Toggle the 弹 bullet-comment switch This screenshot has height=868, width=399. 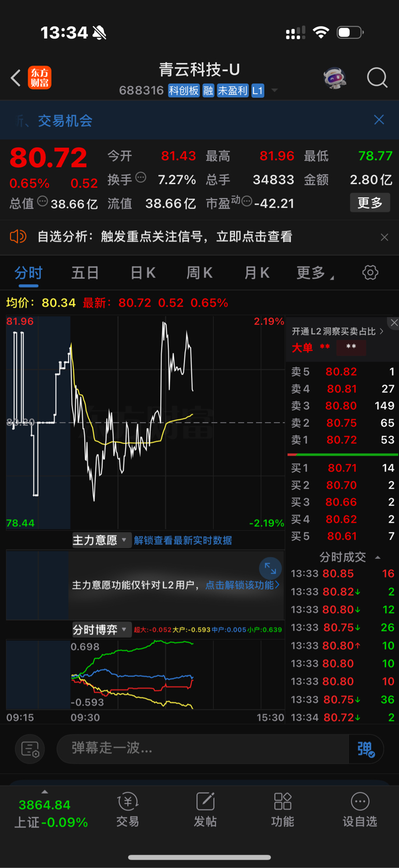point(366,749)
